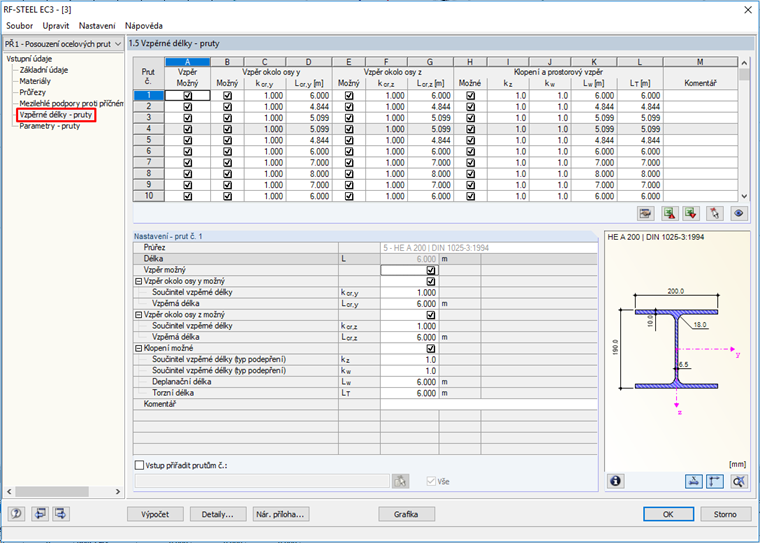Image resolution: width=760 pixels, height=543 pixels.
Task: Cancel with the Storno button
Action: coord(725,514)
